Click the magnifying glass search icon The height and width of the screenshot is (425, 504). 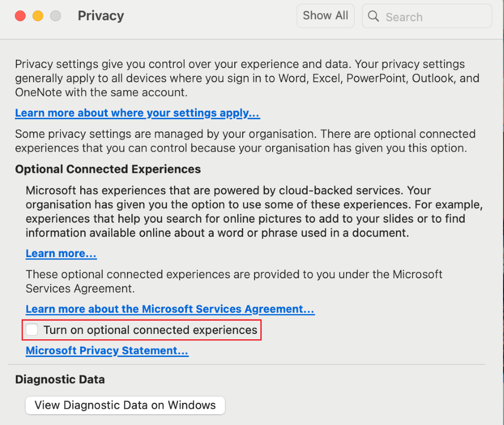pos(374,17)
